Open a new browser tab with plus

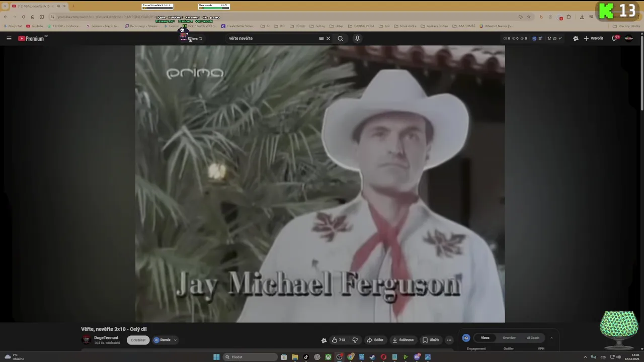pos(73,6)
